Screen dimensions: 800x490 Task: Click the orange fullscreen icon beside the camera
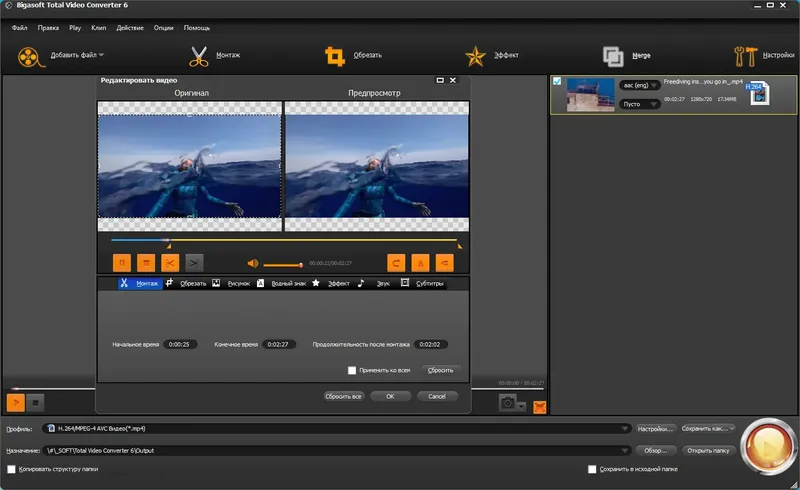point(539,407)
